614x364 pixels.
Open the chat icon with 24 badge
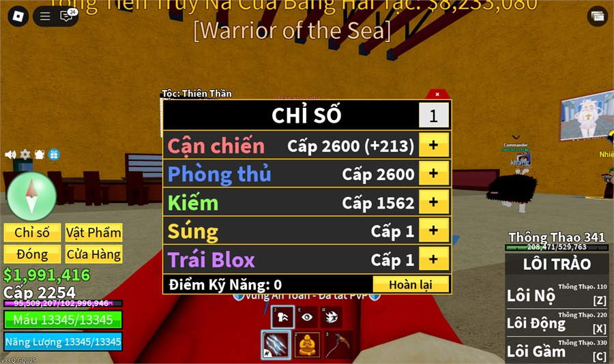(67, 16)
